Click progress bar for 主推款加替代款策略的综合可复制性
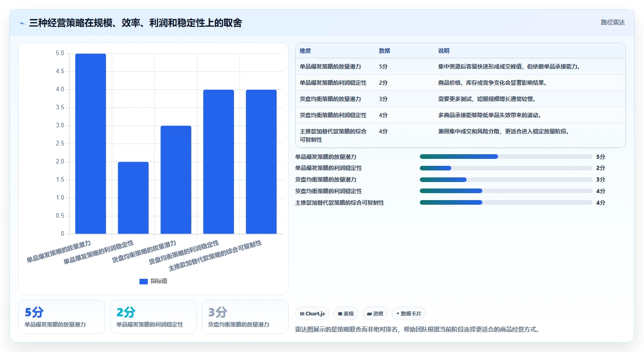This screenshot has width=644, height=352. 506,202
